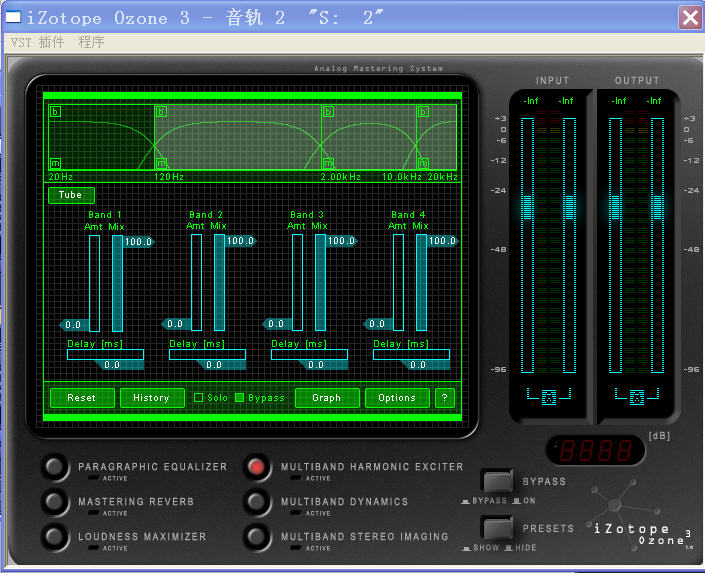Click the 10.0kHz crossover label
The height and width of the screenshot is (573, 705).
click(402, 177)
